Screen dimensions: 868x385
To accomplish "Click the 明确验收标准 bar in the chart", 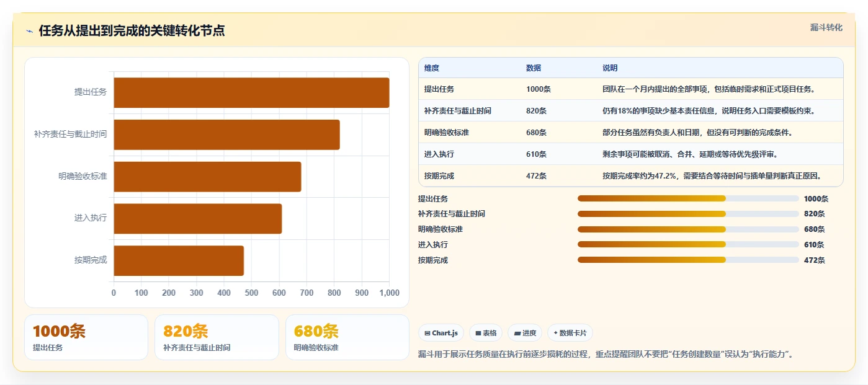I will pos(207,177).
